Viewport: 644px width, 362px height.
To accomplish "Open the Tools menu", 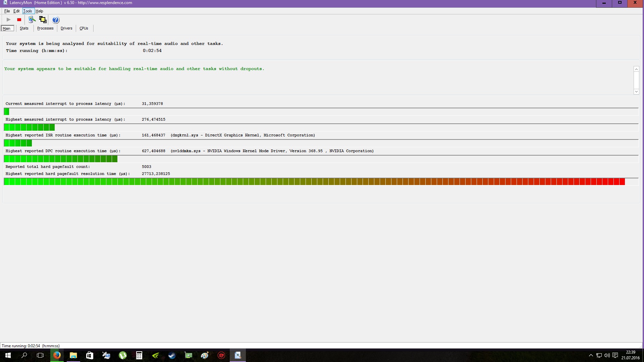I will click(x=28, y=11).
